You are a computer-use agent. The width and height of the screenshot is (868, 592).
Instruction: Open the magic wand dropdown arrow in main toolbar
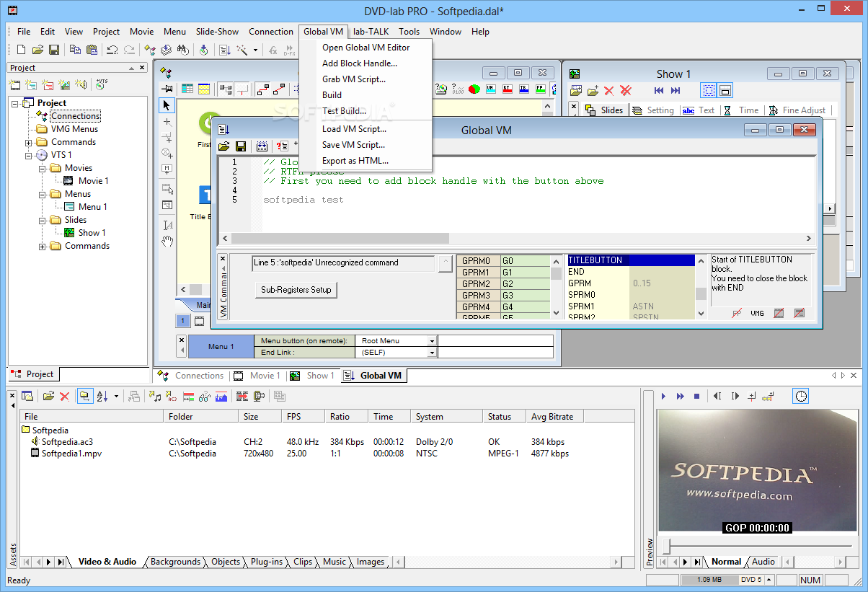[255, 50]
